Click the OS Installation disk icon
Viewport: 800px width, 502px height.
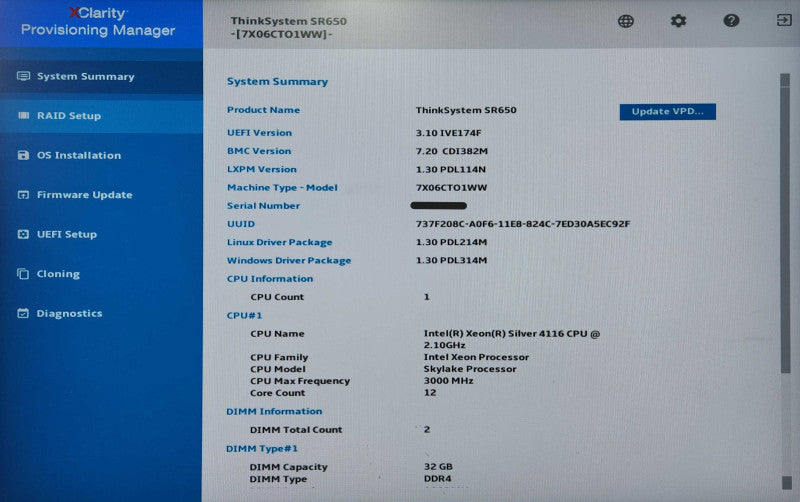[23, 155]
